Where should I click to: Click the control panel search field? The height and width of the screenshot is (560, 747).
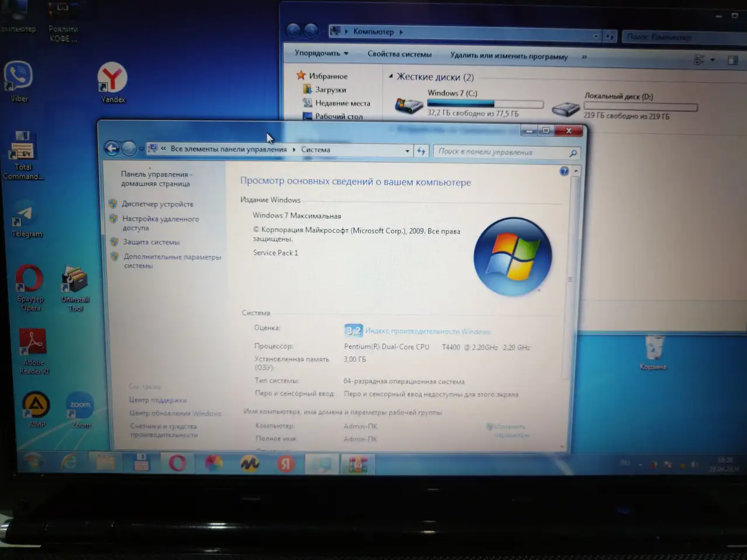click(x=507, y=152)
